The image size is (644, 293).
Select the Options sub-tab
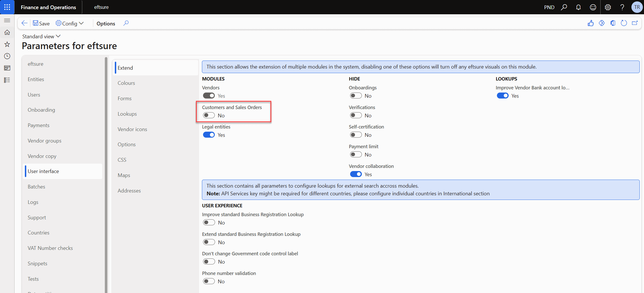tap(156, 145)
